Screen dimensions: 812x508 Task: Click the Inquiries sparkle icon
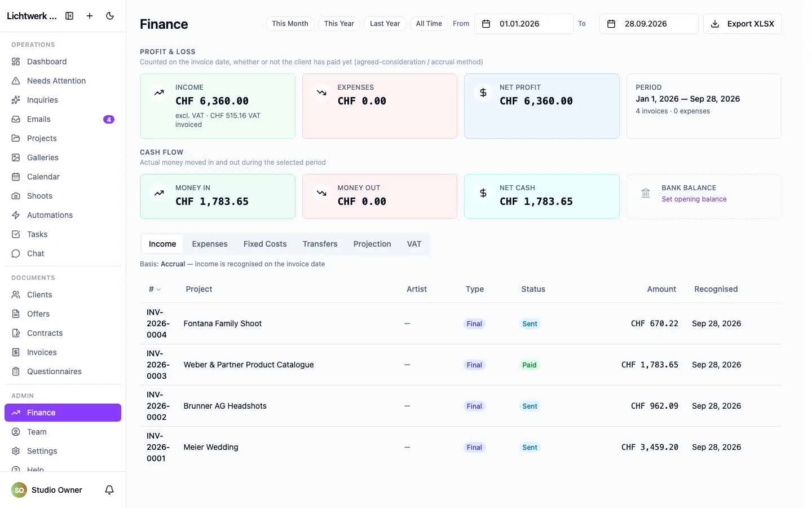click(16, 100)
